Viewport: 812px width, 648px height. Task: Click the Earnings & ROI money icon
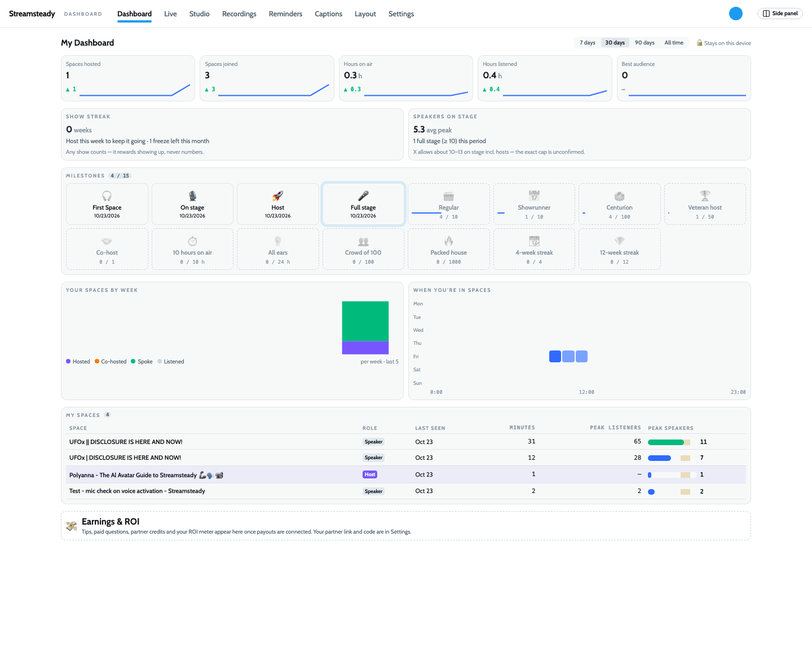coord(72,526)
